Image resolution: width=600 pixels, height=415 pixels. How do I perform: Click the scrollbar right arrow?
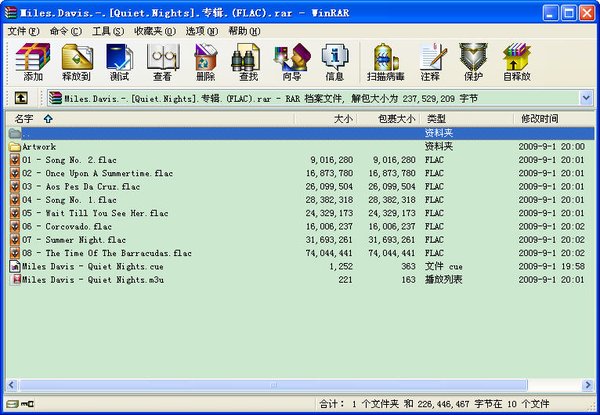[x=588, y=385]
